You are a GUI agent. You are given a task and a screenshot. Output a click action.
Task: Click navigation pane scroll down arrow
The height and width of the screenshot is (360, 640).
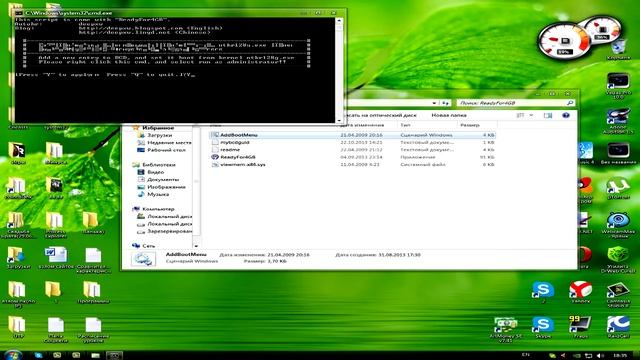click(196, 246)
